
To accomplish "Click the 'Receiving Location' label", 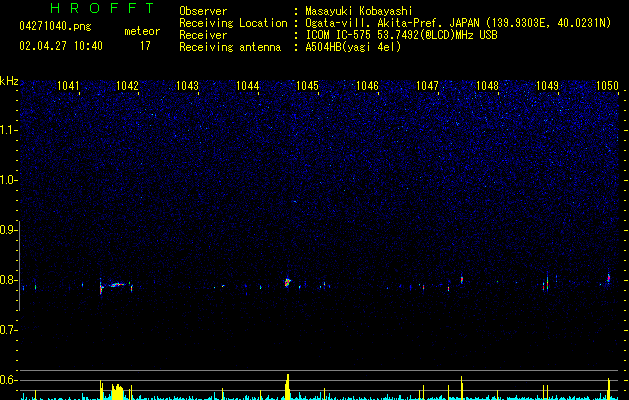I will coord(233,23).
